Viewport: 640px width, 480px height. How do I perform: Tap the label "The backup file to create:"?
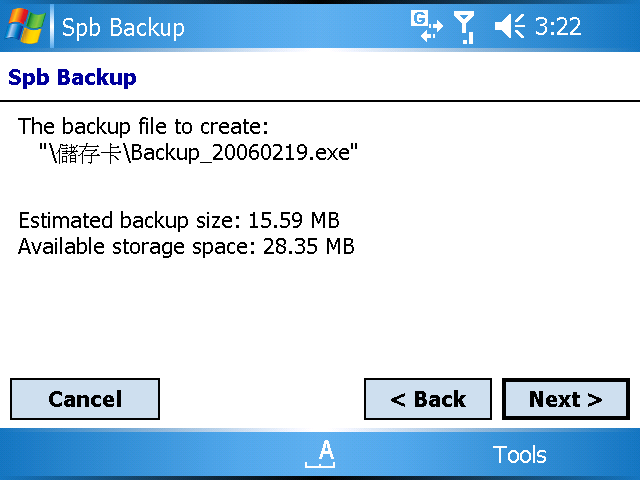(143, 126)
